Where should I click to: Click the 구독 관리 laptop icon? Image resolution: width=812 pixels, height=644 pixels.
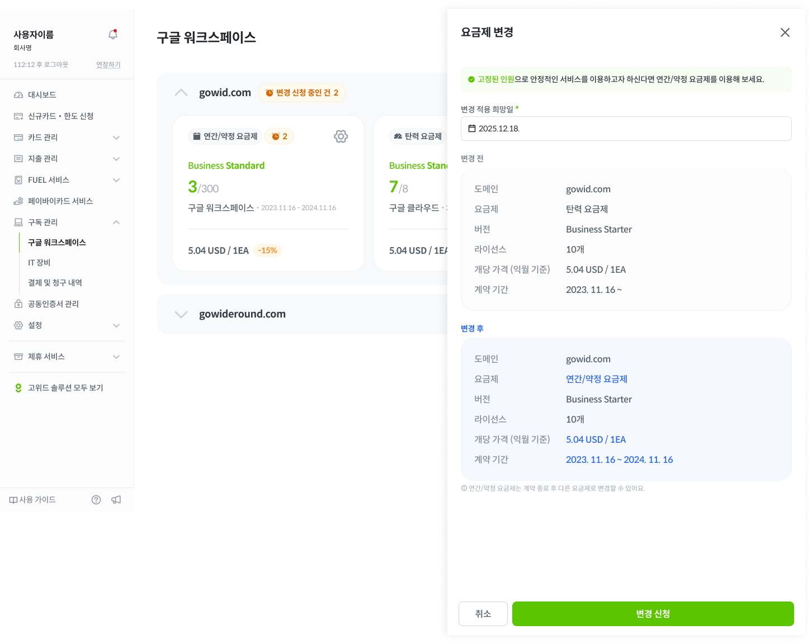click(x=18, y=222)
